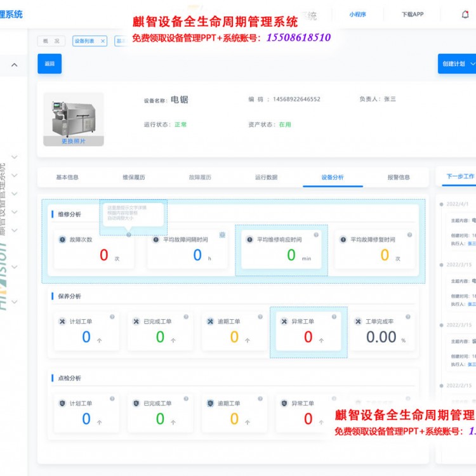Screen dimensions: 476x476
Task: Switch to the 故障履历 tab
Action: coord(200,177)
